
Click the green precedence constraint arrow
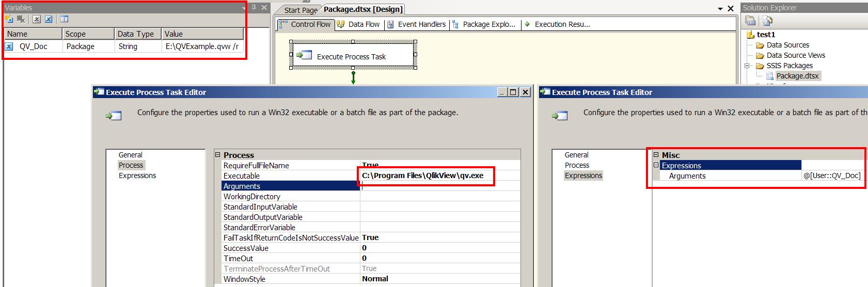pos(353,77)
